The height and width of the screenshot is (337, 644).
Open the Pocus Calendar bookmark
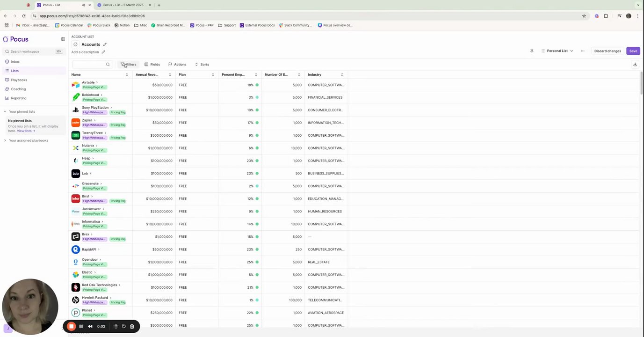[x=69, y=25]
